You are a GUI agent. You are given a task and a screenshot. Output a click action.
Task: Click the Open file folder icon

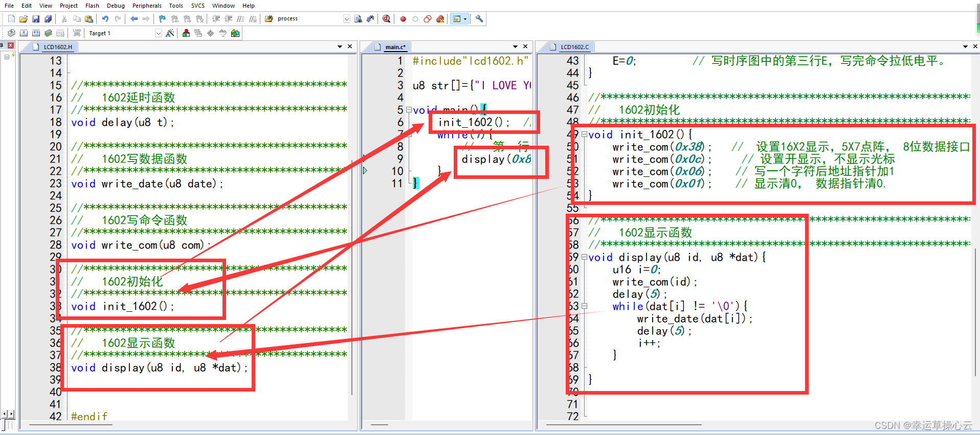click(24, 19)
